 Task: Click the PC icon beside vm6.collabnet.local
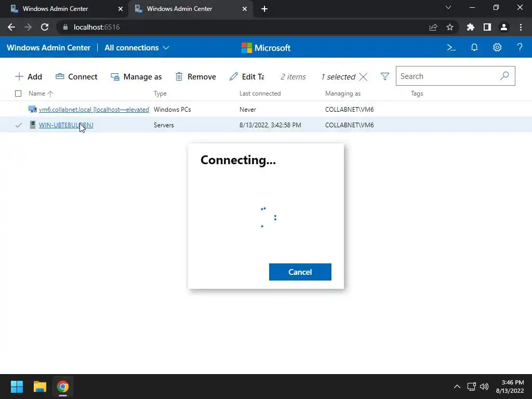pyautogui.click(x=33, y=109)
